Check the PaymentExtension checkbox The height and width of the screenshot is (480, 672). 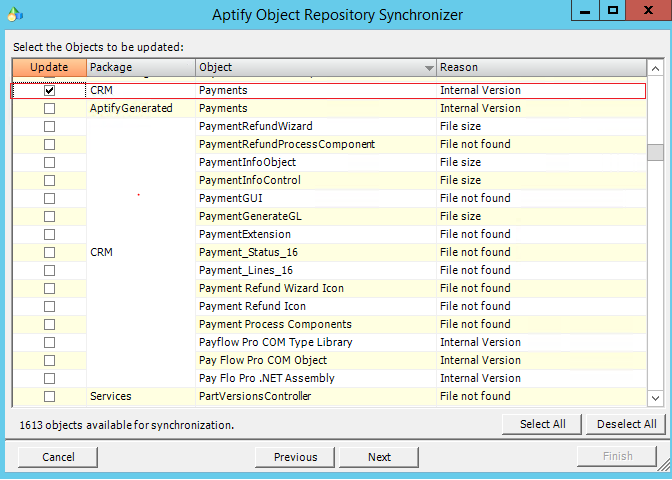49,234
